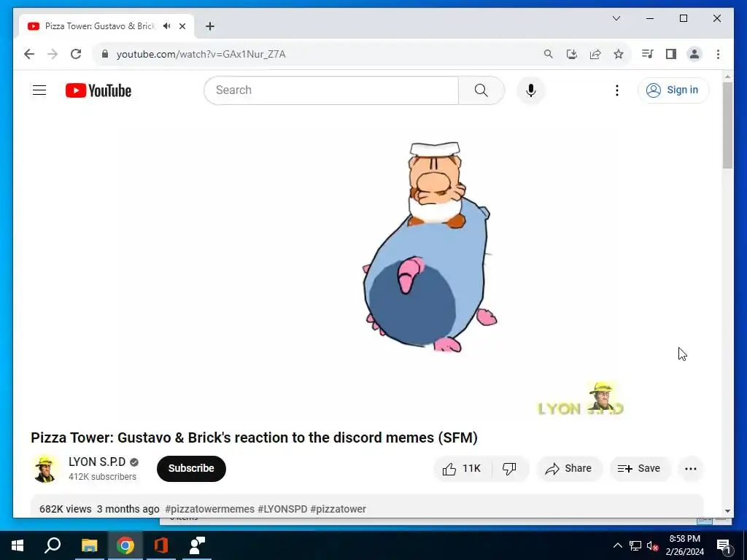Open Microsoft Office from the taskbar

(161, 545)
